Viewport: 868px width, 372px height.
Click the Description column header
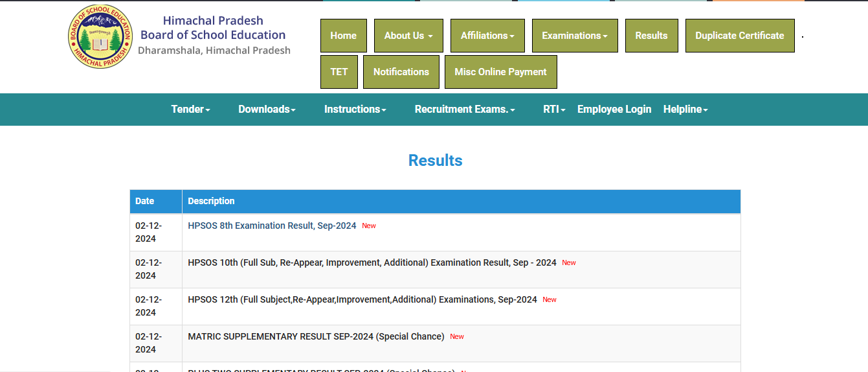tap(462, 202)
